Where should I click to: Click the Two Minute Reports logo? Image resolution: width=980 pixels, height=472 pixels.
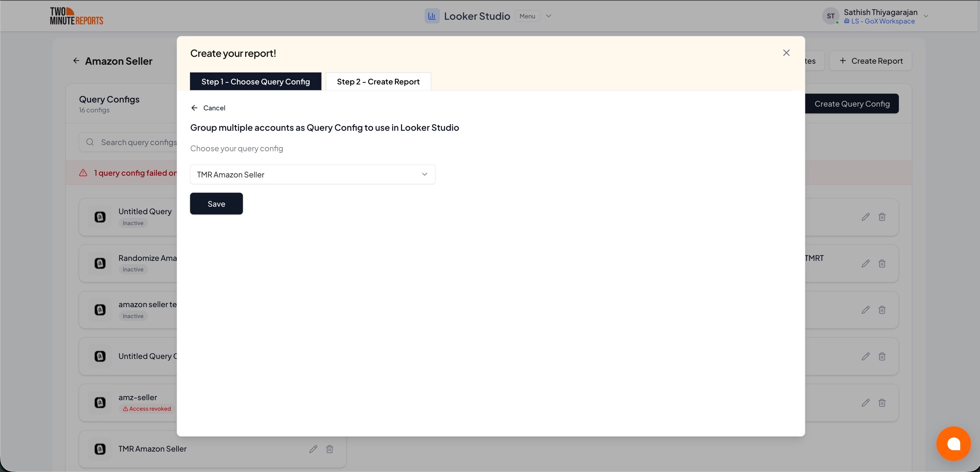76,16
